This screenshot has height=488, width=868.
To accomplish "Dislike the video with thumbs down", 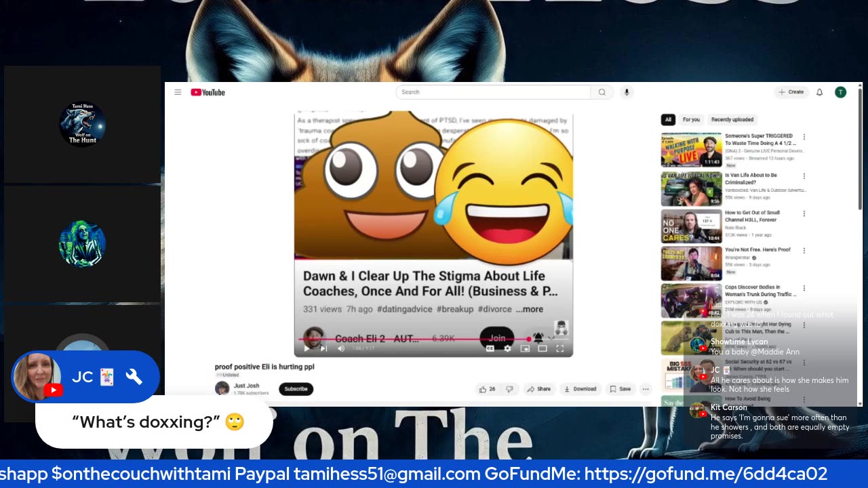I will coord(509,389).
